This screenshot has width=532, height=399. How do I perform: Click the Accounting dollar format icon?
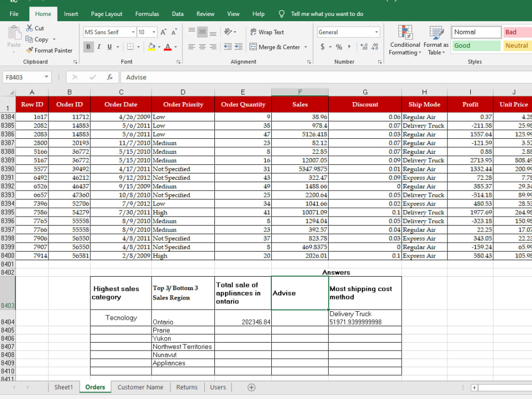tap(323, 47)
